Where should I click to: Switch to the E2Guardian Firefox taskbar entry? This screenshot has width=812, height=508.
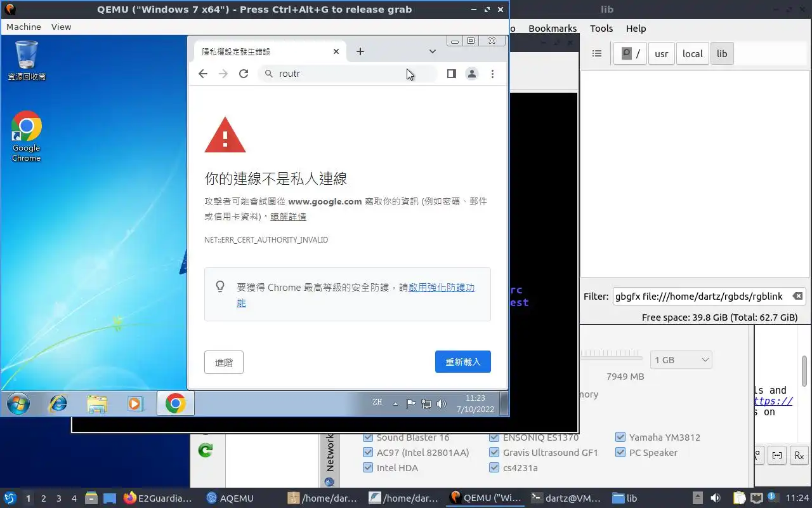(158, 498)
